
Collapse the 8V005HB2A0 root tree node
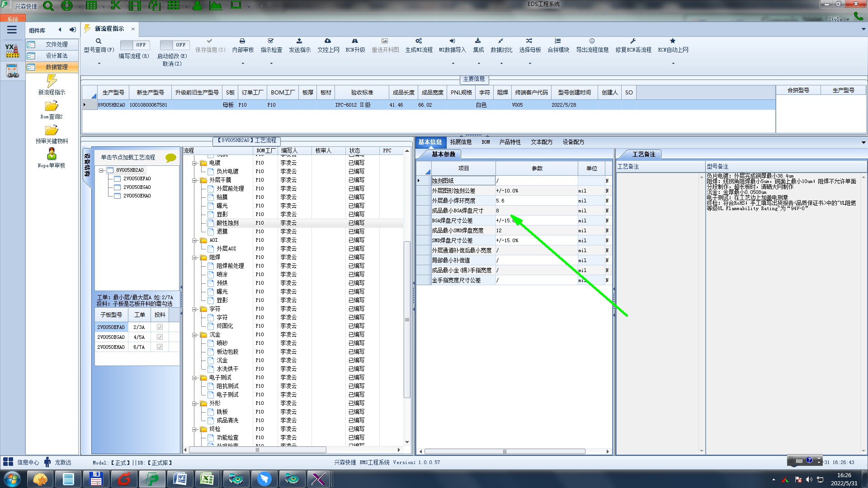coord(102,170)
